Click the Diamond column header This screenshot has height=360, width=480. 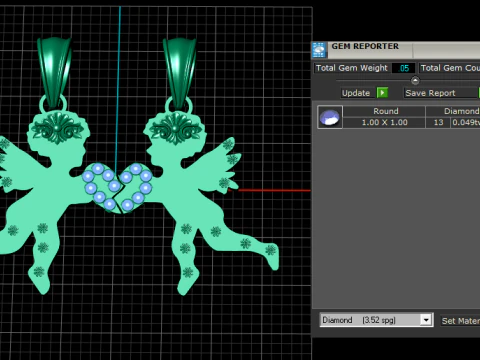pyautogui.click(x=453, y=111)
